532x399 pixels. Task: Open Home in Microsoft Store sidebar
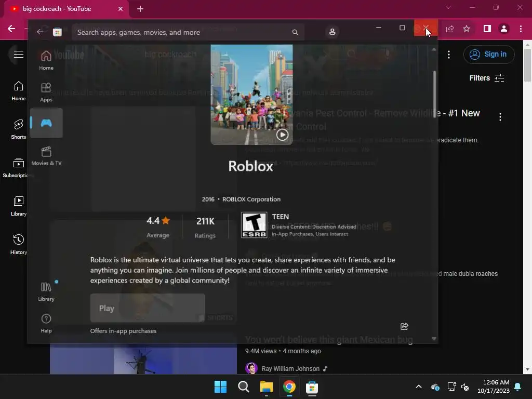[46, 60]
